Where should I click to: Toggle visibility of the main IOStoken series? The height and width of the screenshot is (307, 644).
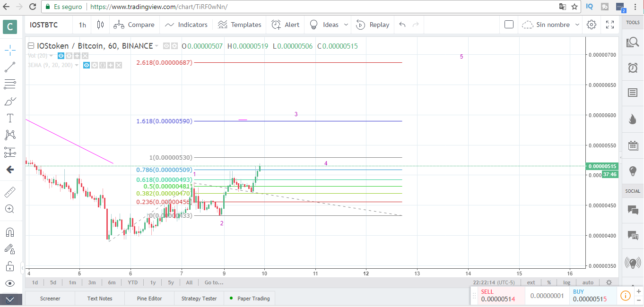tap(166, 46)
